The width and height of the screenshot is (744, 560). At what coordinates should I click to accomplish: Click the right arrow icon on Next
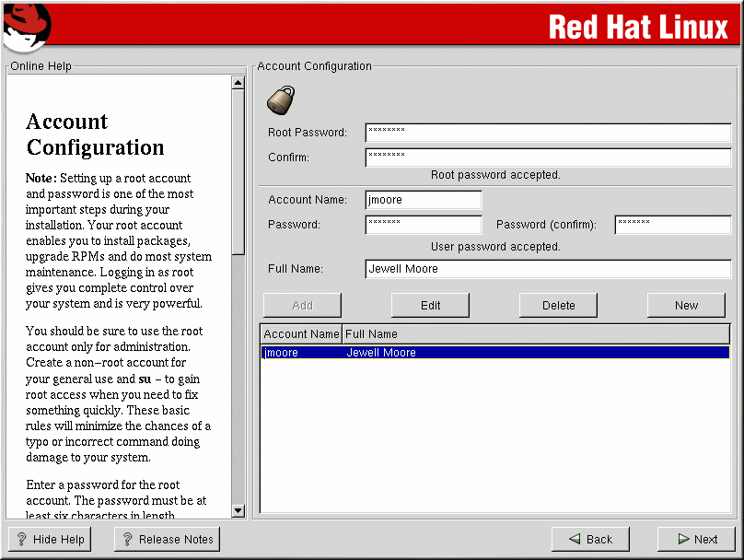(x=682, y=540)
